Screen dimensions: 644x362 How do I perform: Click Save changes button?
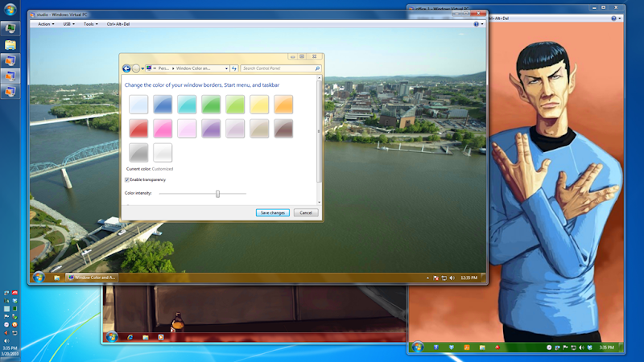273,212
